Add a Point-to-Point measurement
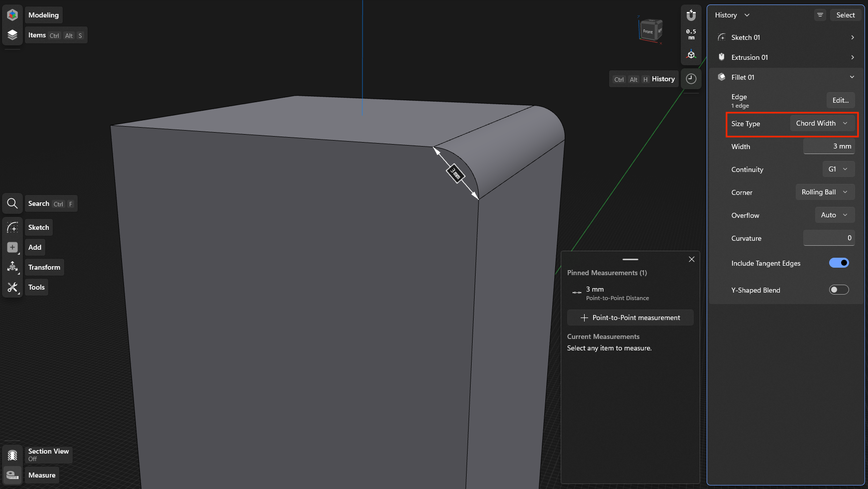The height and width of the screenshot is (489, 868). (630, 318)
